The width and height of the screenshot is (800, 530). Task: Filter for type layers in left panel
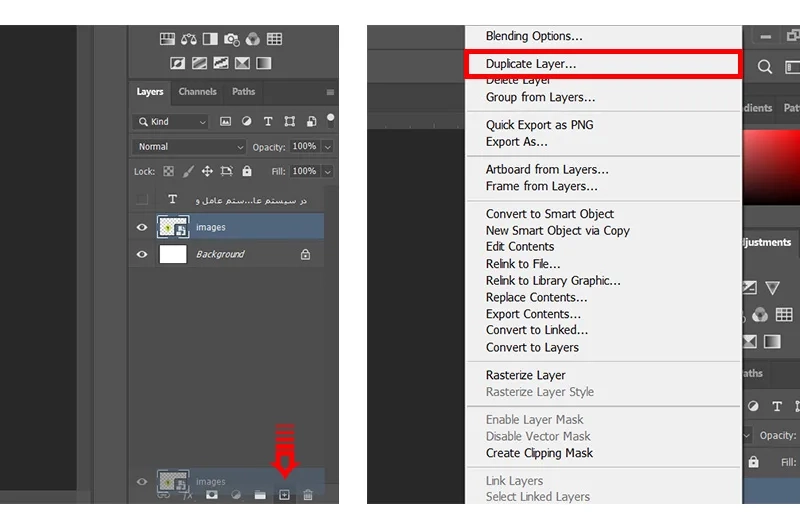click(268, 121)
